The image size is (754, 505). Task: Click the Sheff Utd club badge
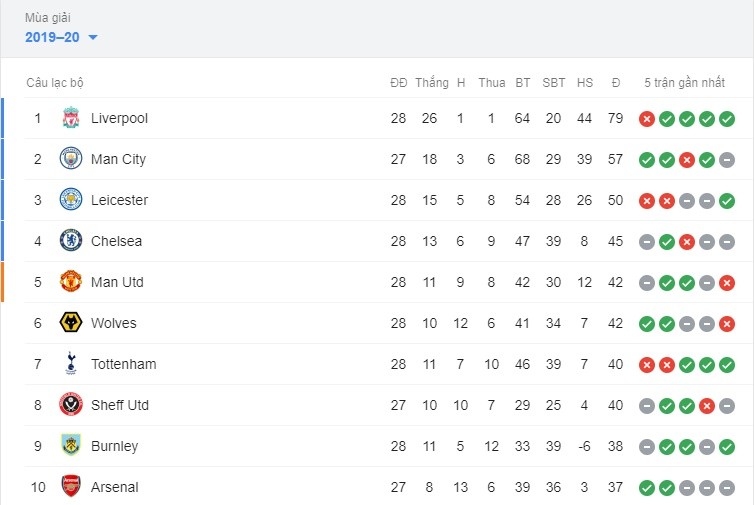pos(70,405)
